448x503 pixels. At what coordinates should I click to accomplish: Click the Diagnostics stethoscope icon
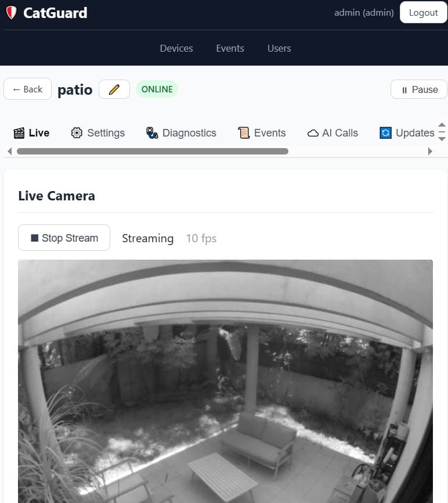tap(152, 133)
